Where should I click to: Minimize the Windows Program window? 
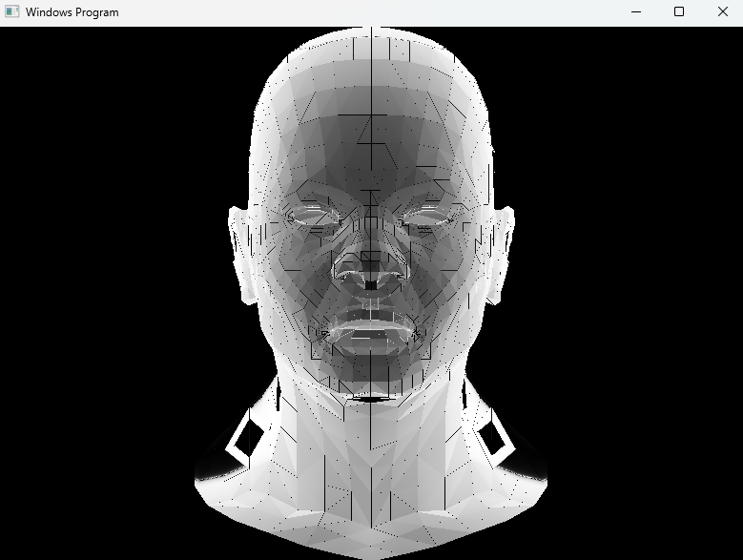click(636, 11)
